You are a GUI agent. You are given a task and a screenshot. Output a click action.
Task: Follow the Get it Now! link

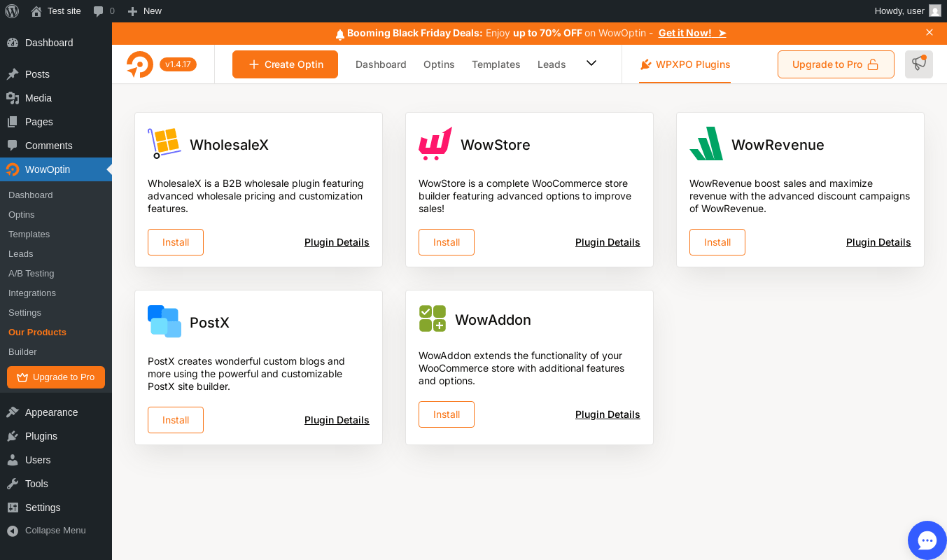tap(692, 33)
